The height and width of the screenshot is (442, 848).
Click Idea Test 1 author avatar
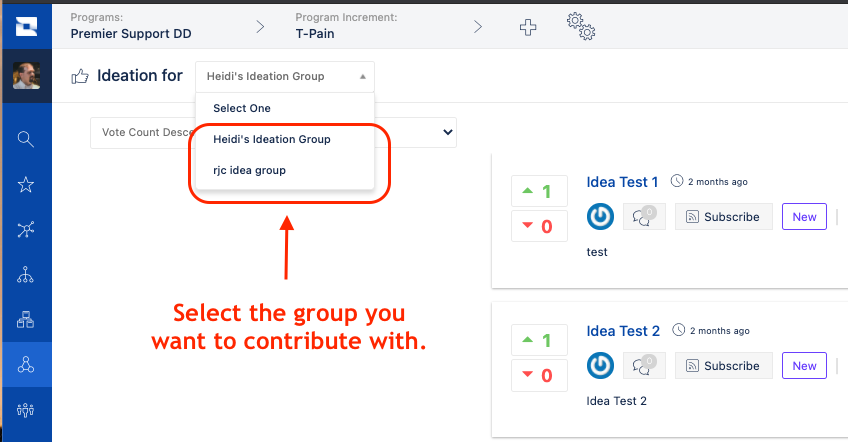click(600, 216)
